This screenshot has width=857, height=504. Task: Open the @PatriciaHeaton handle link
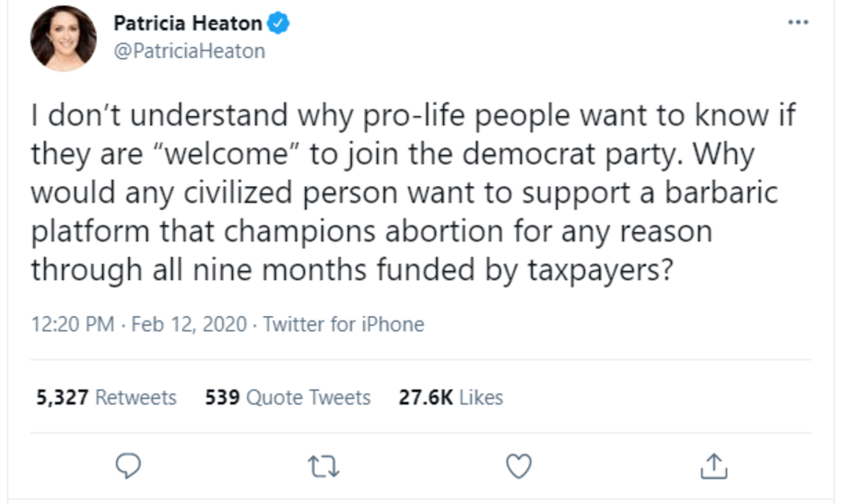[x=189, y=51]
